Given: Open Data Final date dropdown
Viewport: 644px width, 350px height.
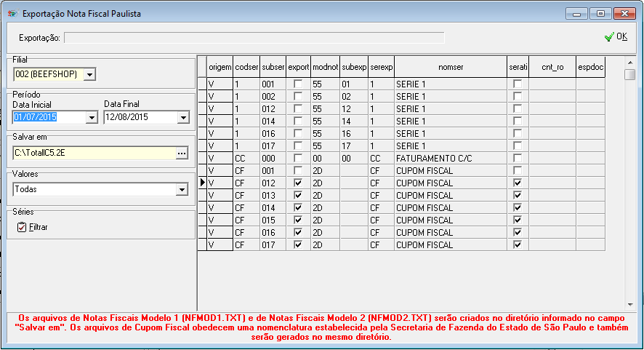Looking at the screenshot, I should click(183, 117).
